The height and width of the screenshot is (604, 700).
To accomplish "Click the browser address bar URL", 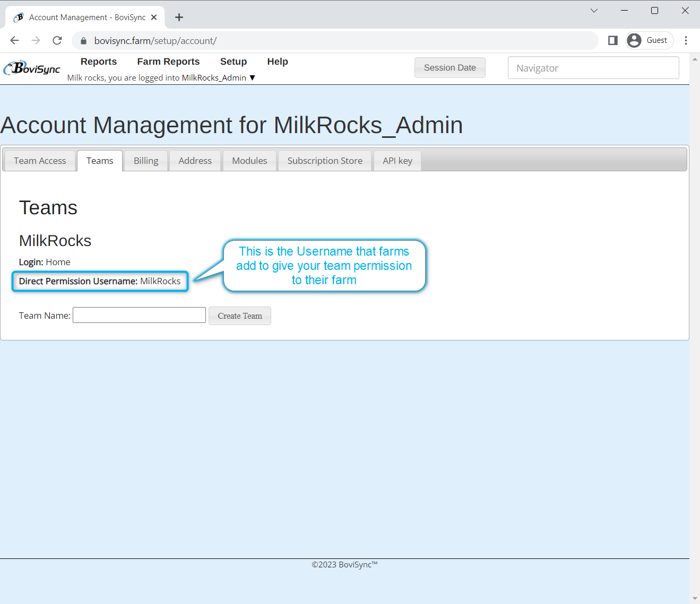I will (155, 41).
